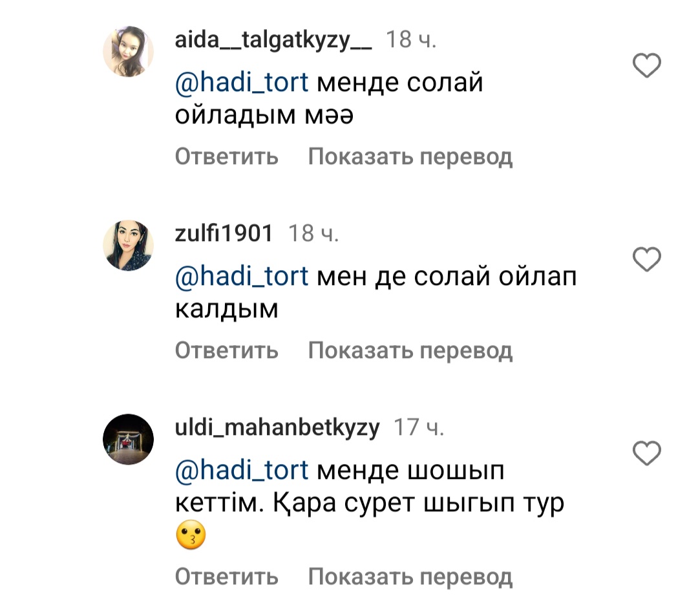
Task: Open @hadi_tort mention in aida__talgatkyzy__'s comment
Action: (242, 83)
